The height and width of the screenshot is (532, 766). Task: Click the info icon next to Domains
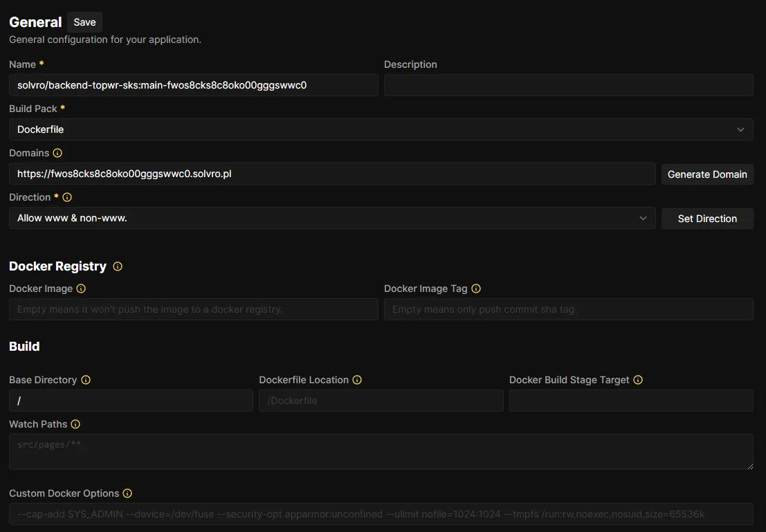pos(57,153)
